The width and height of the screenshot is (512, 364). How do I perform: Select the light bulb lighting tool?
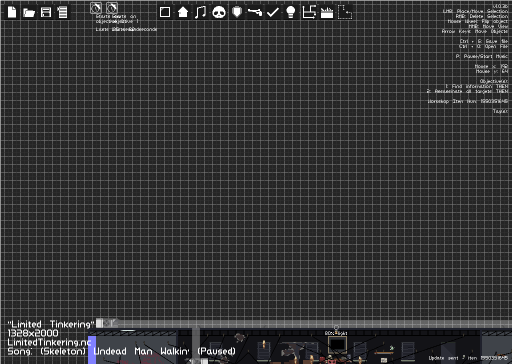[291, 12]
